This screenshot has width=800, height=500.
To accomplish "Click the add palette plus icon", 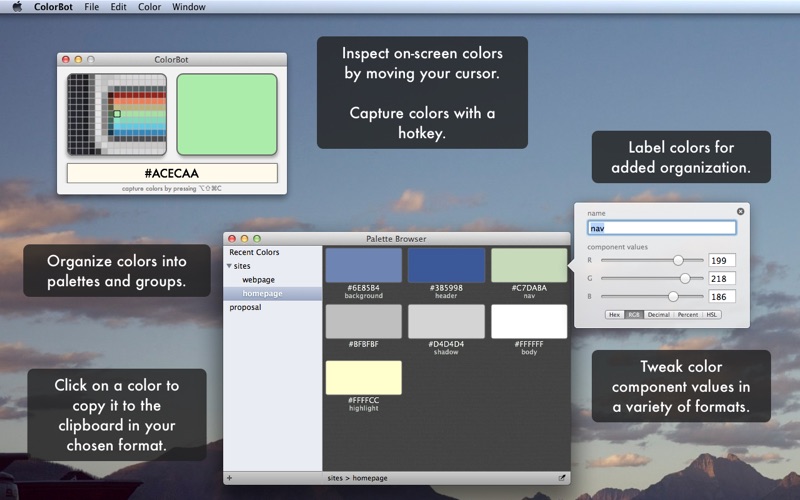I will (229, 478).
